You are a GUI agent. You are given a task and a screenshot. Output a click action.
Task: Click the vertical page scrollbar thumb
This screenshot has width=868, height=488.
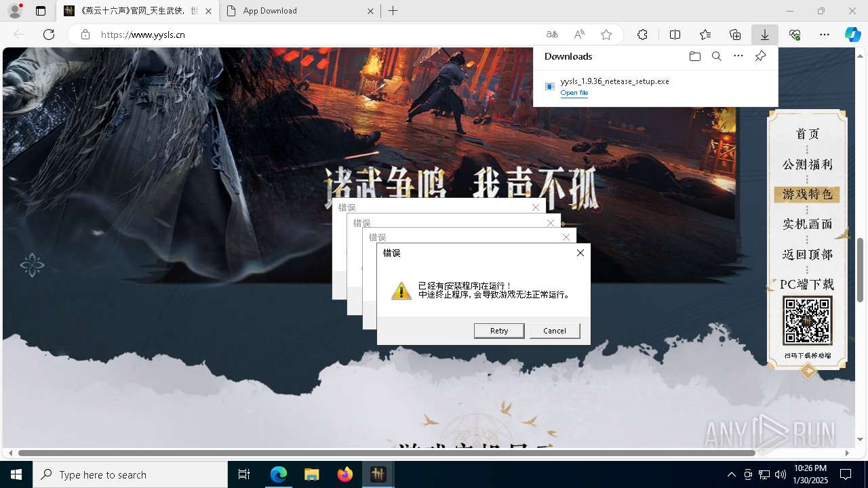pos(860,270)
